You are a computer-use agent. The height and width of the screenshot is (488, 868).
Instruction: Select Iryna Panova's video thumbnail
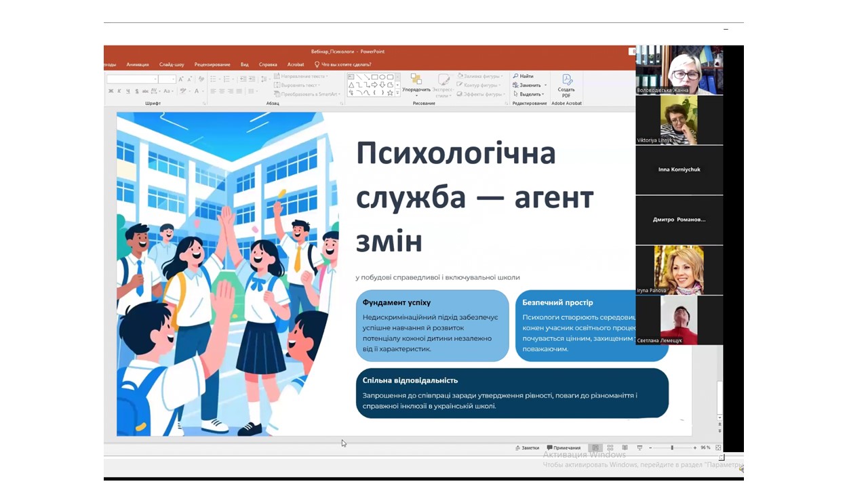point(679,270)
